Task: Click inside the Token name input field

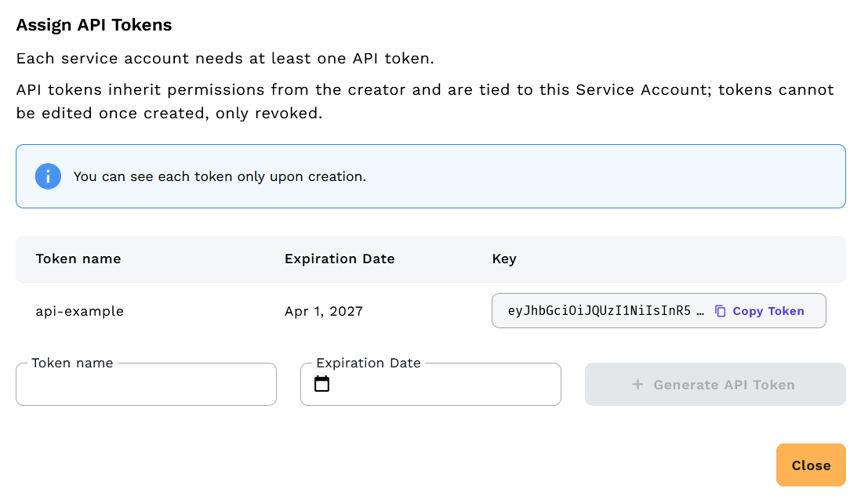Action: pos(146,385)
